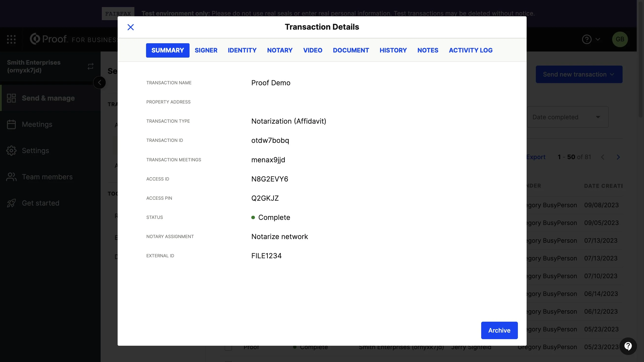Click the 09/08/2023 date cell
644x362 pixels.
[x=601, y=205]
